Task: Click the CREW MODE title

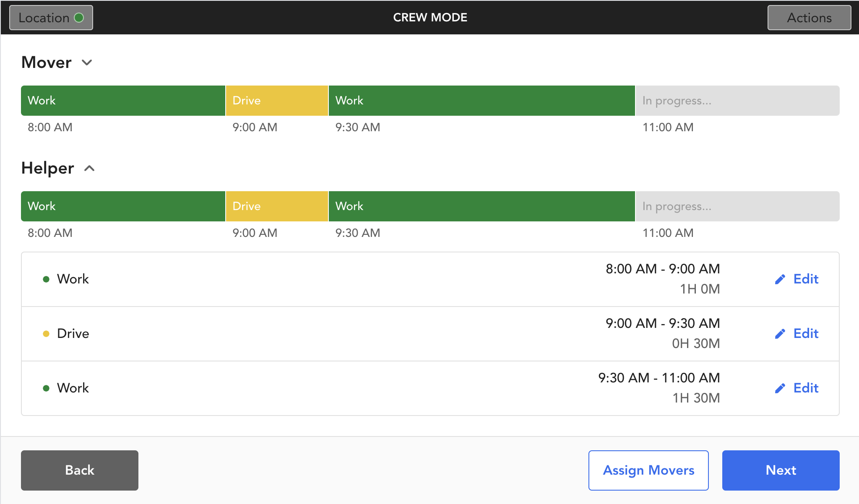Action: (430, 18)
